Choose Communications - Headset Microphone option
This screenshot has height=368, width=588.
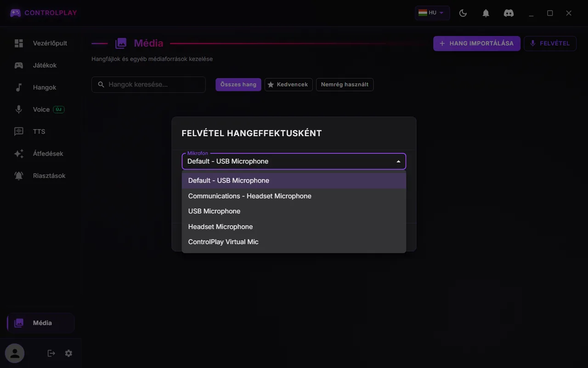coord(294,196)
